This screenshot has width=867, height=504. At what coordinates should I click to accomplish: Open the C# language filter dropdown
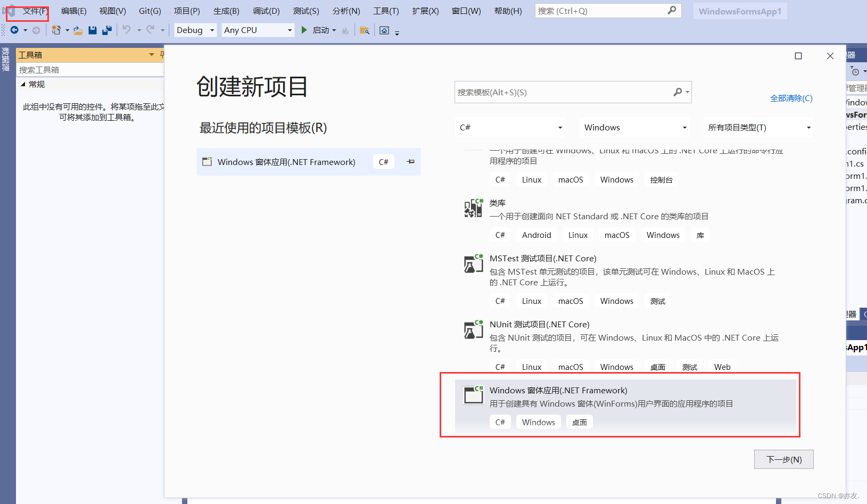511,127
